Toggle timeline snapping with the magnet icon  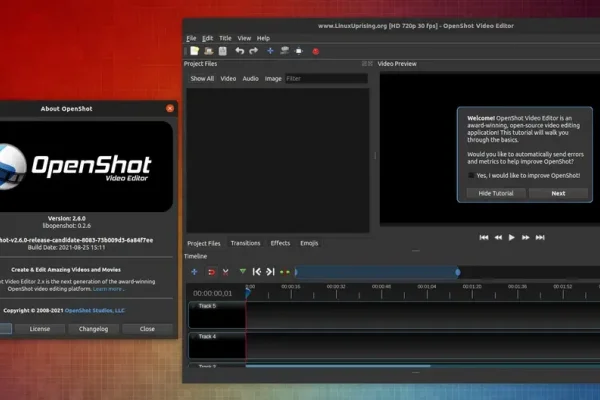tap(211, 272)
